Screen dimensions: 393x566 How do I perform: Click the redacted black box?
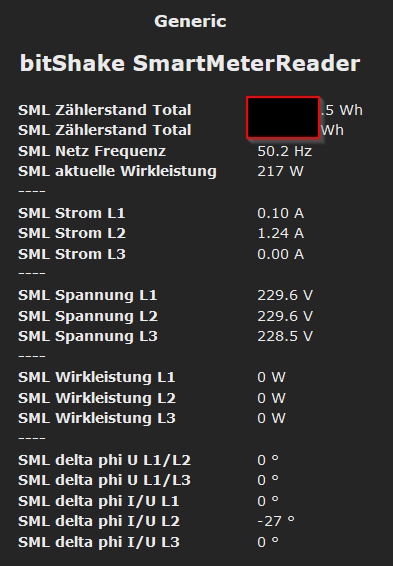(x=283, y=117)
